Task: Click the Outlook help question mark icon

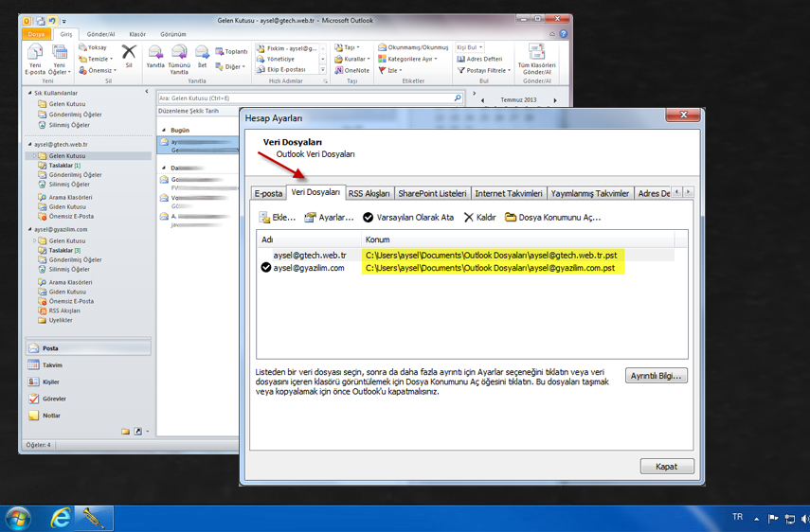Action: coord(563,34)
